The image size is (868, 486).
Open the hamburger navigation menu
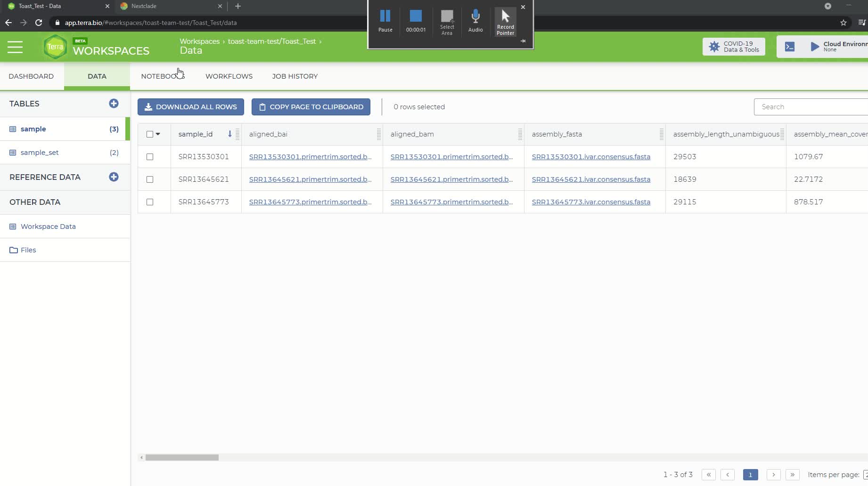tap(15, 47)
